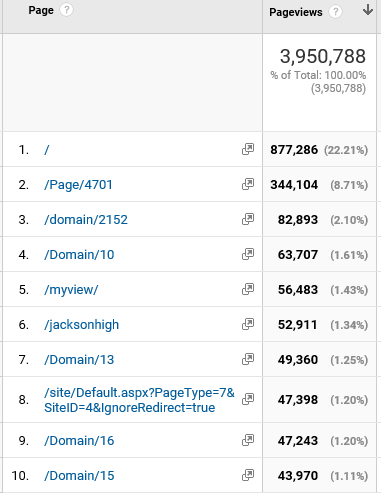The image size is (381, 494).
Task: Open /Domain/16 external link icon
Action: tap(248, 440)
